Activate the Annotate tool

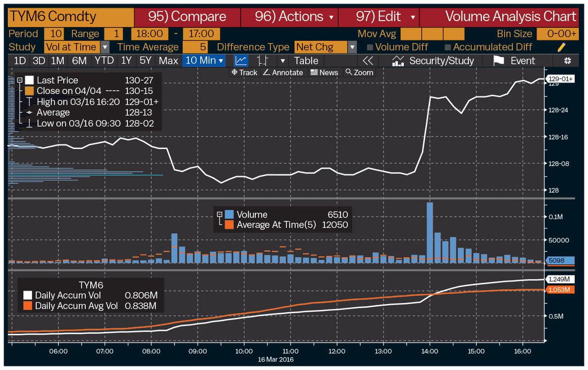[283, 73]
